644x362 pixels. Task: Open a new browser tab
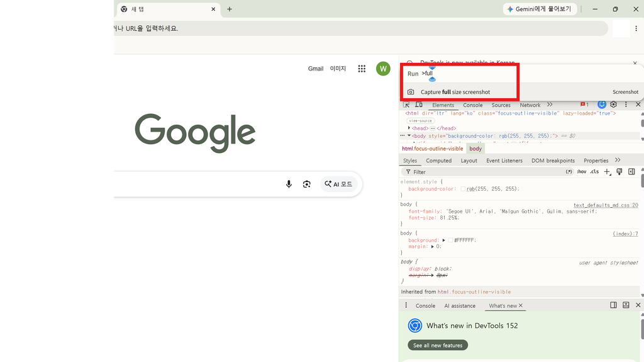pos(230,9)
